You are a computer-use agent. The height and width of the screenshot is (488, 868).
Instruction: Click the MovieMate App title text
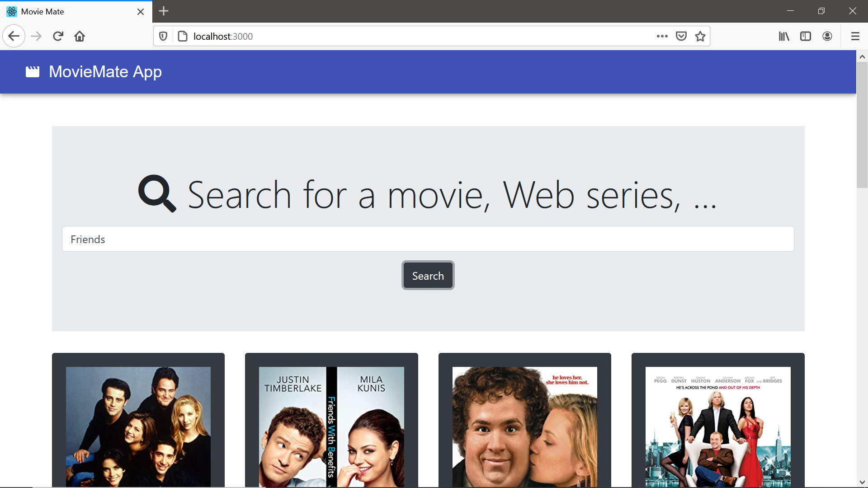105,72
